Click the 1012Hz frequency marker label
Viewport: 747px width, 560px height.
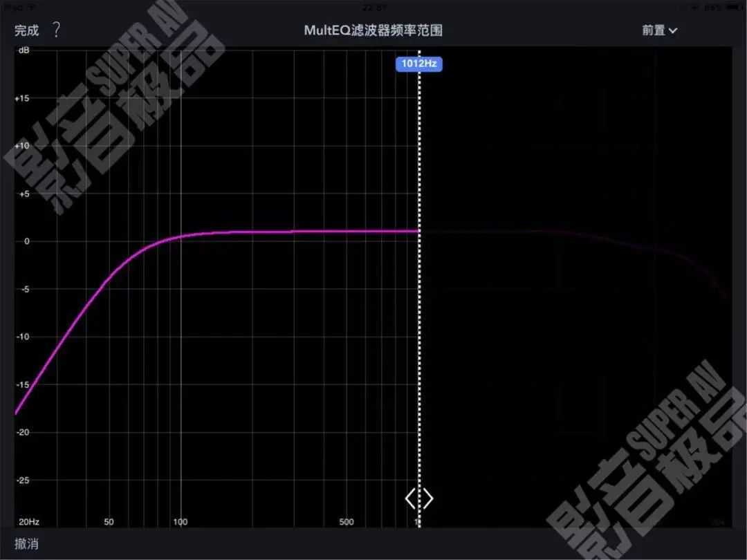pos(418,64)
